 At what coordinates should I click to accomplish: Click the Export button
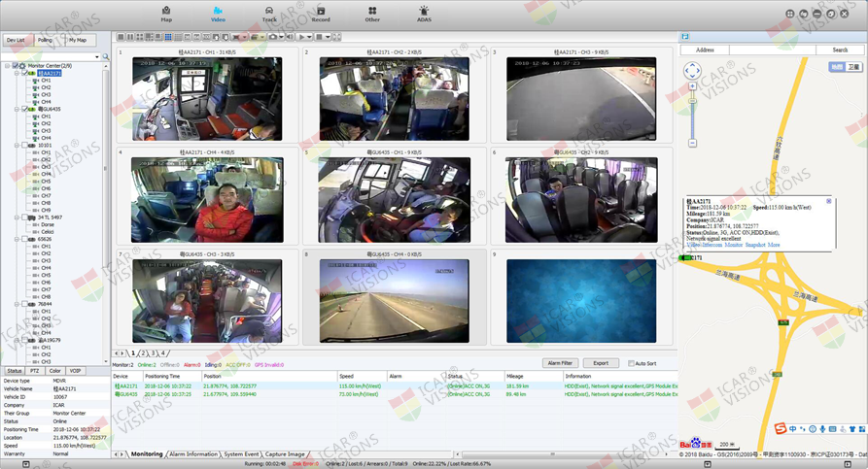pos(601,363)
